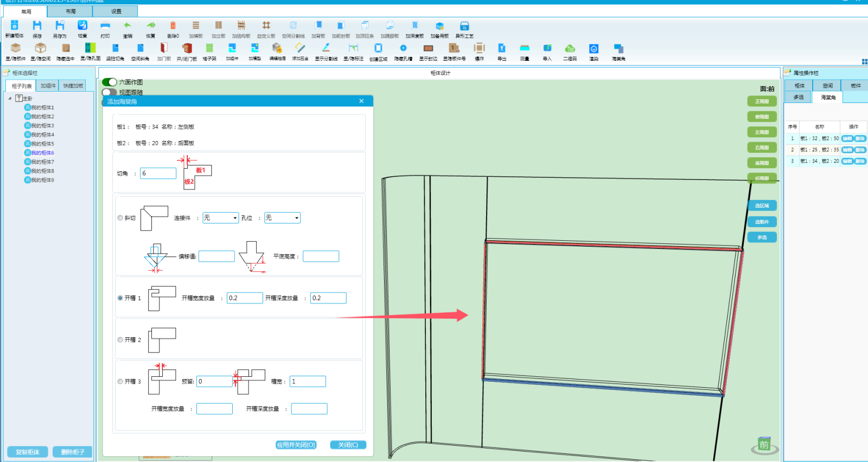Click the 正视图 view button
The width and height of the screenshot is (868, 462).
(762, 101)
